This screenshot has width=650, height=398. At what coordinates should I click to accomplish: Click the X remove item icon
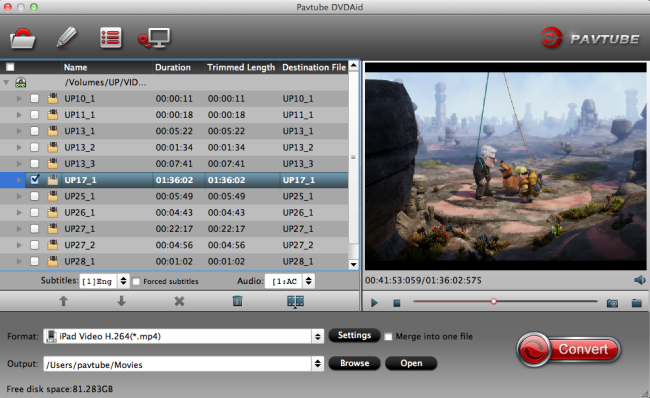coord(179,301)
